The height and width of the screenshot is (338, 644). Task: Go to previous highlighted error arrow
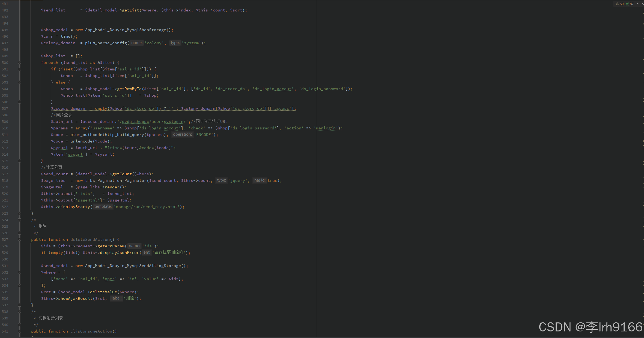pos(638,4)
